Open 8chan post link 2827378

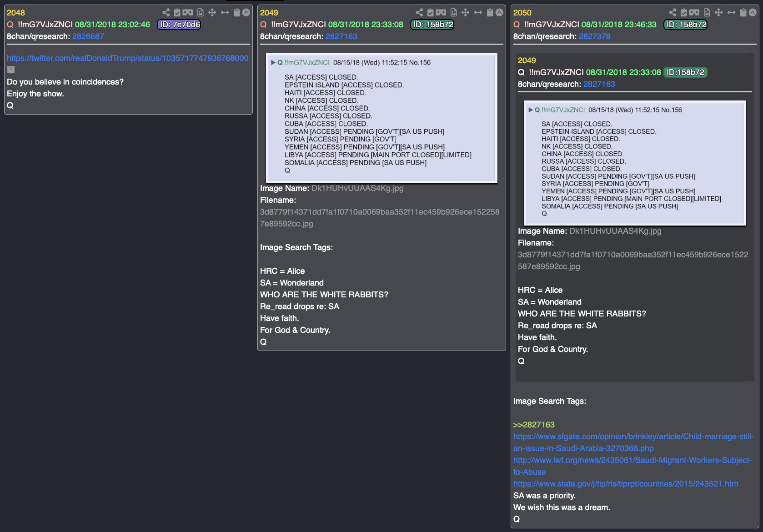[595, 36]
